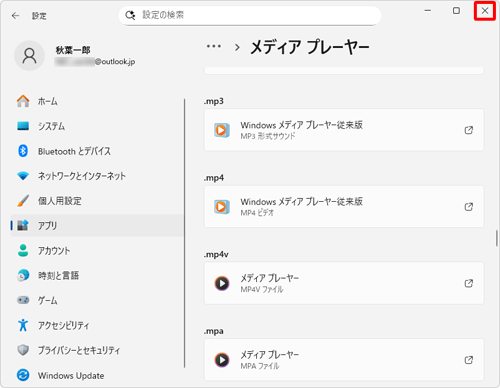Select ゲーム controller icon in sidebar
Screen dimensions: 500x388
(23, 300)
